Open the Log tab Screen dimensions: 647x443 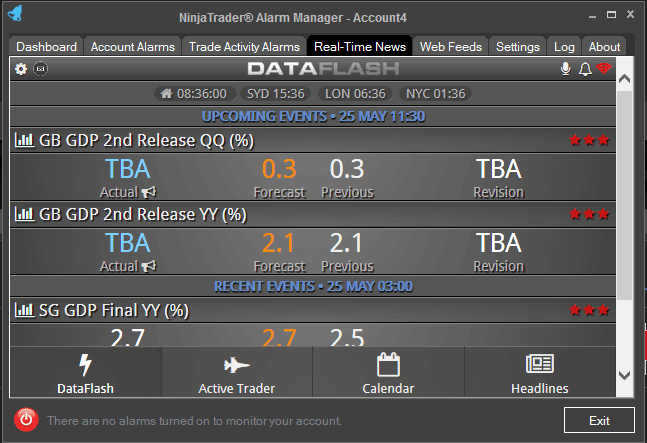pos(564,47)
